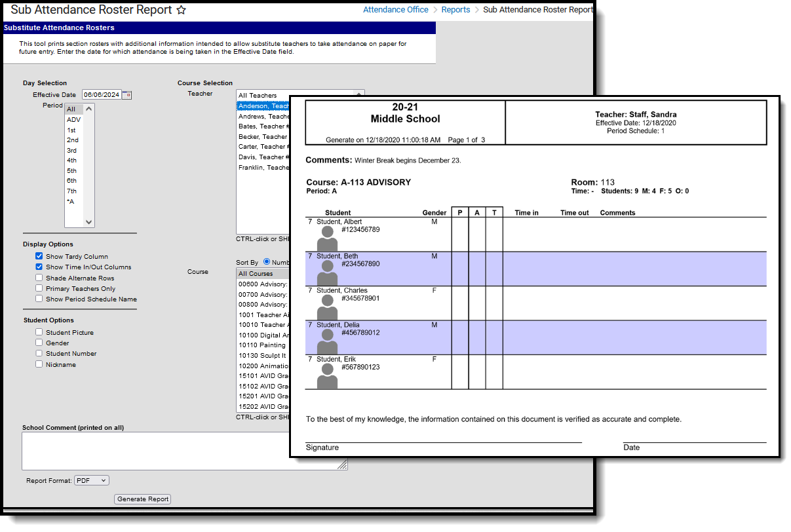Select 1st in the Period list
Screen dimensions: 791x532
tap(74, 130)
